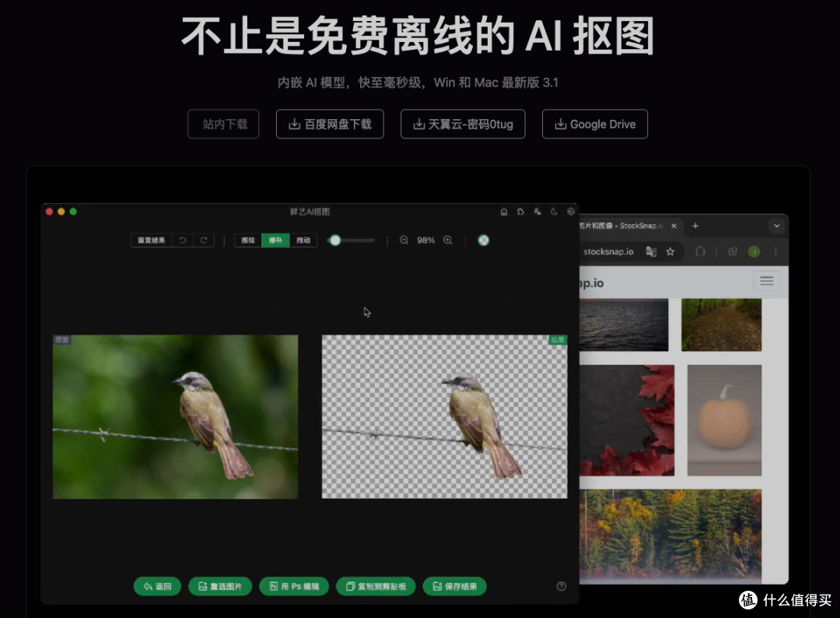Click the 重置结果 reset button

pos(152,241)
